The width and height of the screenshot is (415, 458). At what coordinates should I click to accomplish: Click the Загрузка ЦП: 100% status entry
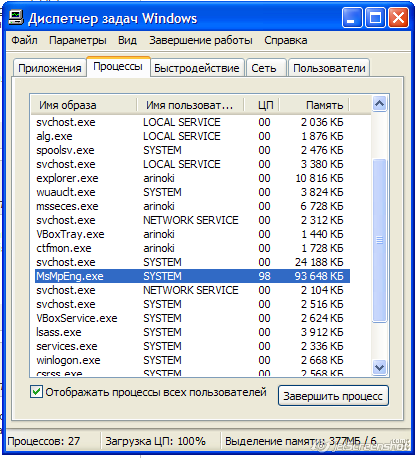click(x=155, y=441)
